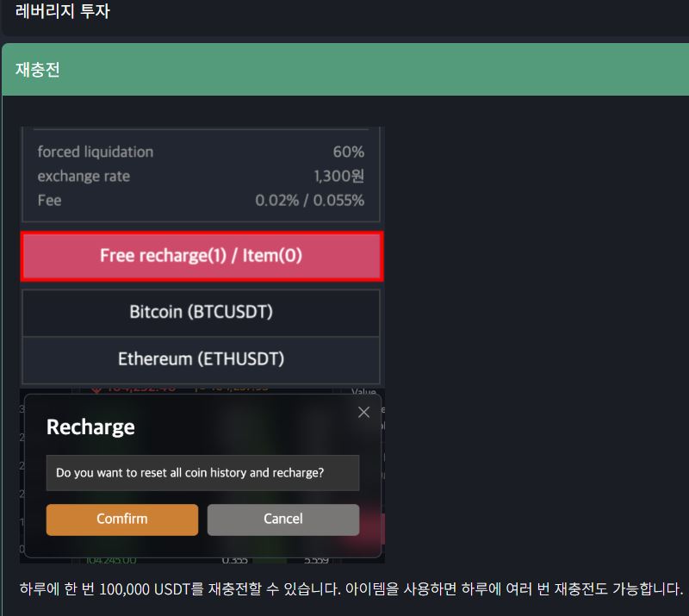
Task: Click the Recharge dialog title
Action: (90, 427)
